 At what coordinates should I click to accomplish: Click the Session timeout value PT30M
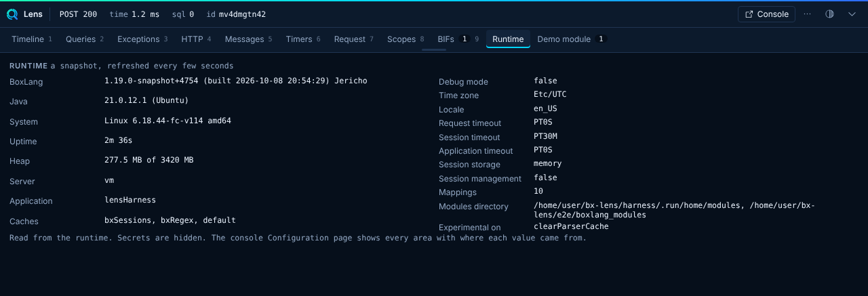pyautogui.click(x=545, y=136)
